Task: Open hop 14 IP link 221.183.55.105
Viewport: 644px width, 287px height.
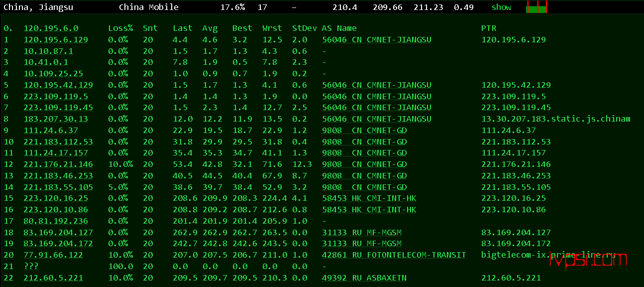Action: tap(58, 187)
